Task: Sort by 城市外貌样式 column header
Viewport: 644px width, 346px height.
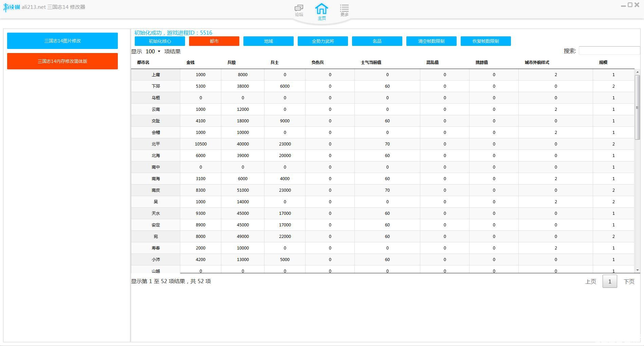Action: tap(537, 63)
